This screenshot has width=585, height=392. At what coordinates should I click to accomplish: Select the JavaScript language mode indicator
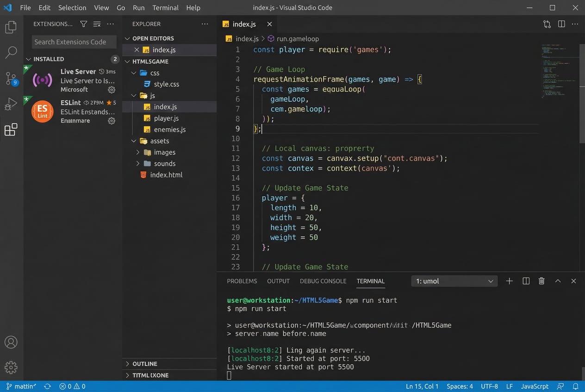pyautogui.click(x=535, y=386)
